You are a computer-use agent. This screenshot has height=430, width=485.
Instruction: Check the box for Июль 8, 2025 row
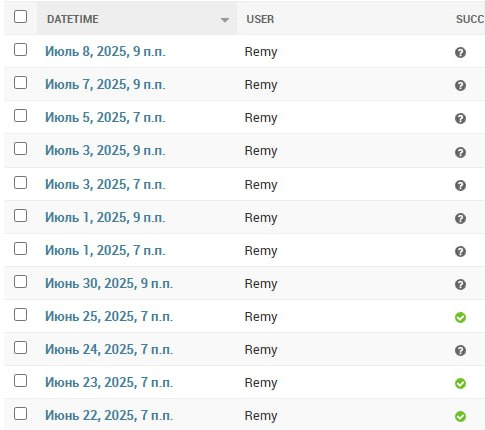[x=20, y=50]
